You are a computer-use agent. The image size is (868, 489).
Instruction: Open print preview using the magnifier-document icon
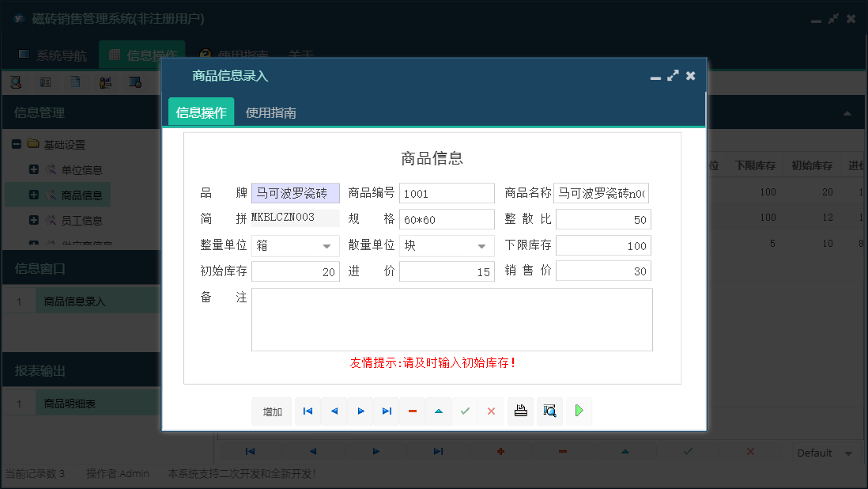tap(549, 411)
